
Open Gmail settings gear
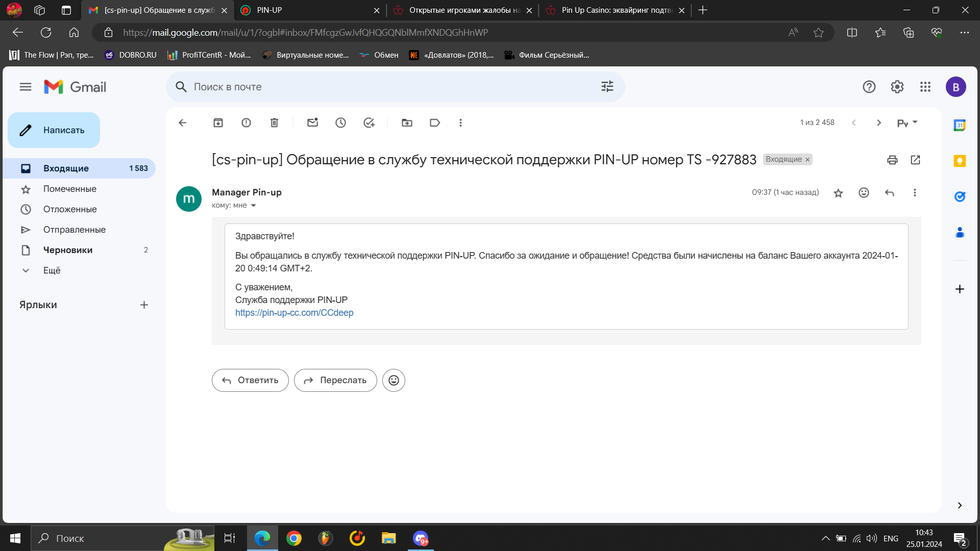[897, 87]
